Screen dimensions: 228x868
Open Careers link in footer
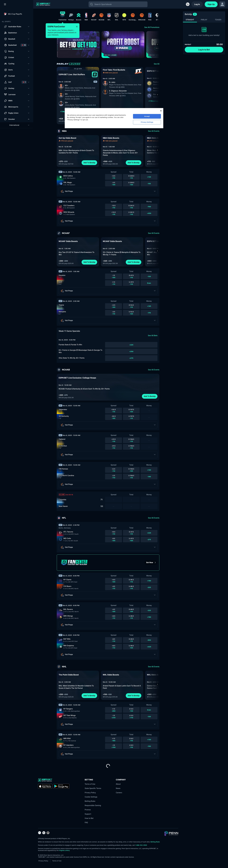click(x=119, y=792)
